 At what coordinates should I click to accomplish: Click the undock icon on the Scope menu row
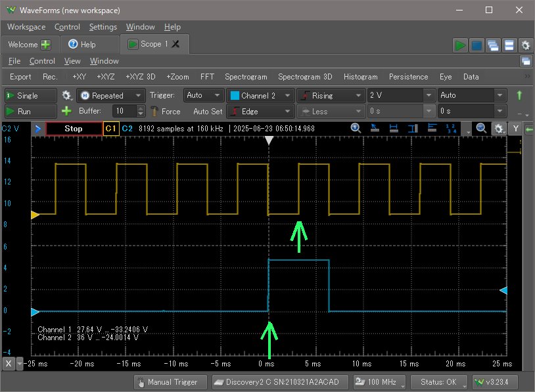(526, 61)
